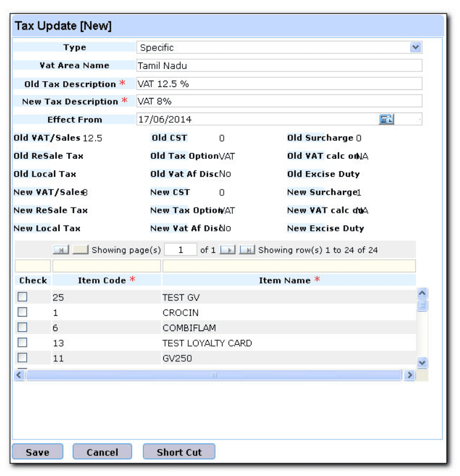Click the GV250 item name
The image size is (460, 476).
pyautogui.click(x=177, y=358)
